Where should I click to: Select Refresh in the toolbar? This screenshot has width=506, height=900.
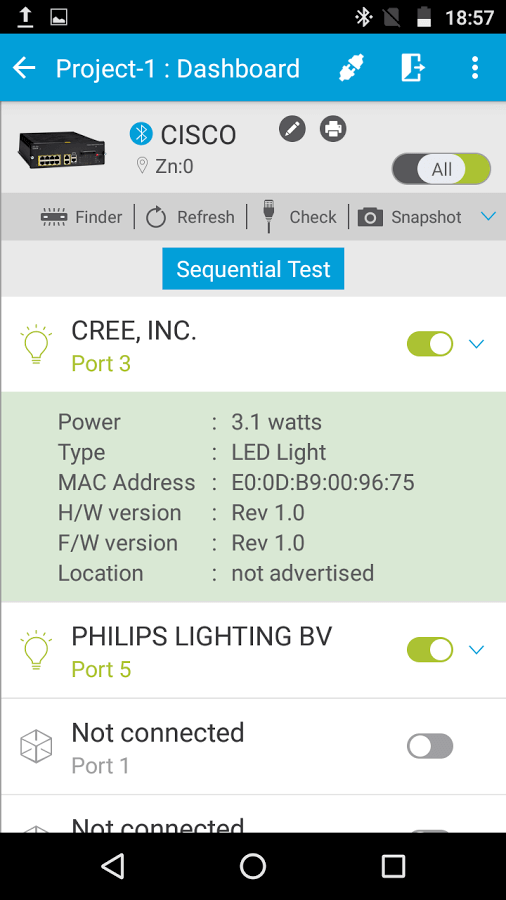[x=190, y=217]
